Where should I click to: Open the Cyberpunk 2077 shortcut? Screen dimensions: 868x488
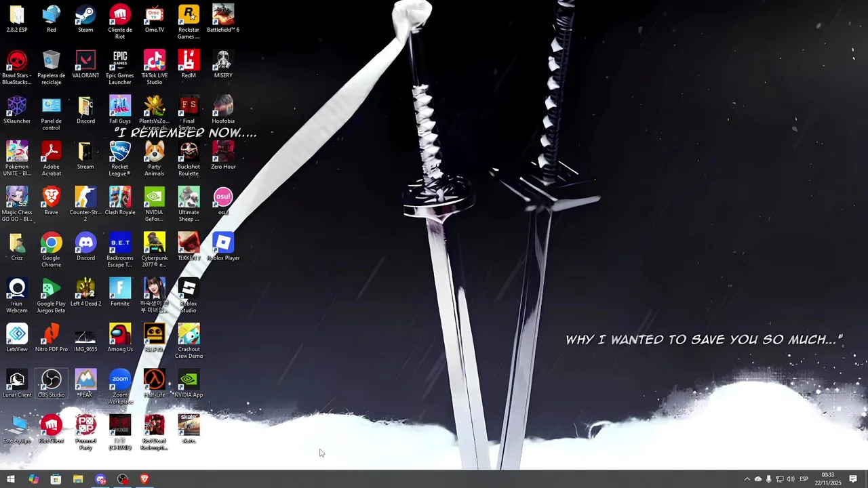coord(154,249)
